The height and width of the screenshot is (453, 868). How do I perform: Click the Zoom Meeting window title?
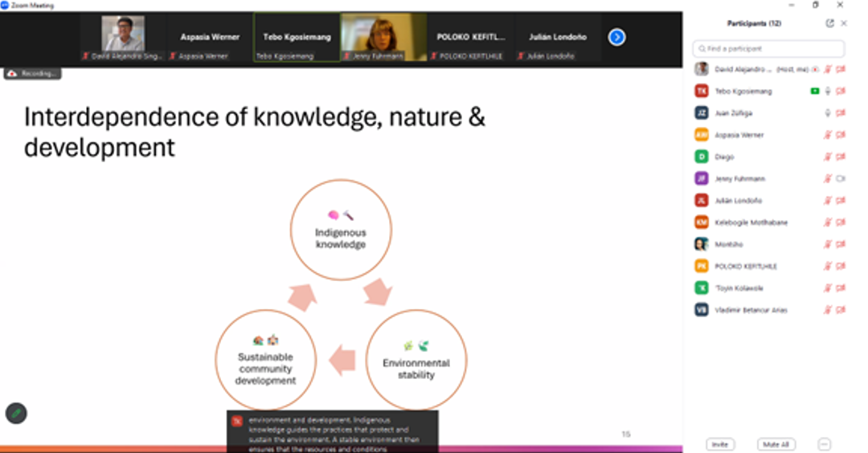[x=32, y=5]
